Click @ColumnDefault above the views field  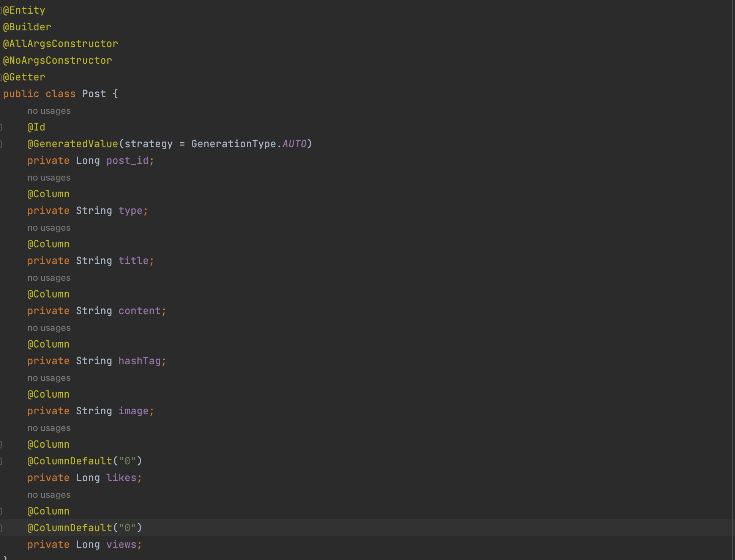click(x=70, y=528)
